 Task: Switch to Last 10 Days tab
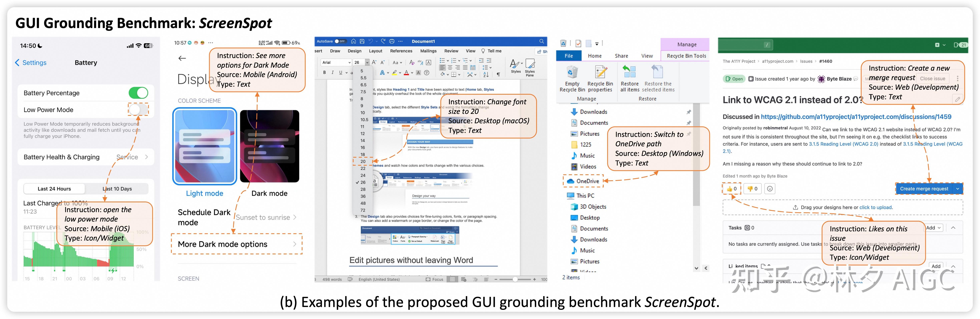tap(117, 189)
